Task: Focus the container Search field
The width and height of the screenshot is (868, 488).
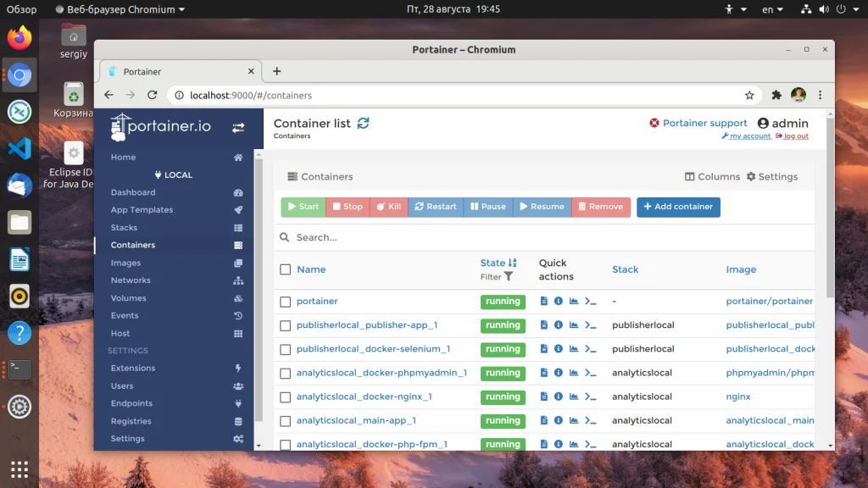Action: (544, 237)
